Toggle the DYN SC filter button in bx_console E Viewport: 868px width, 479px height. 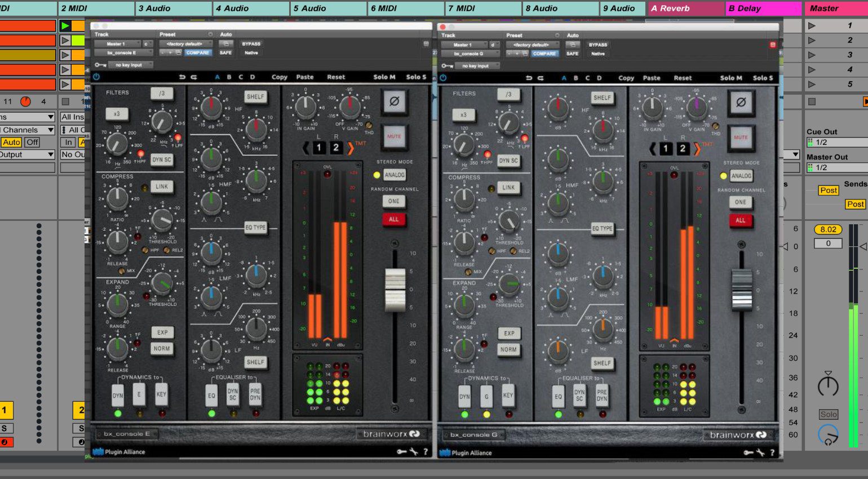click(162, 159)
